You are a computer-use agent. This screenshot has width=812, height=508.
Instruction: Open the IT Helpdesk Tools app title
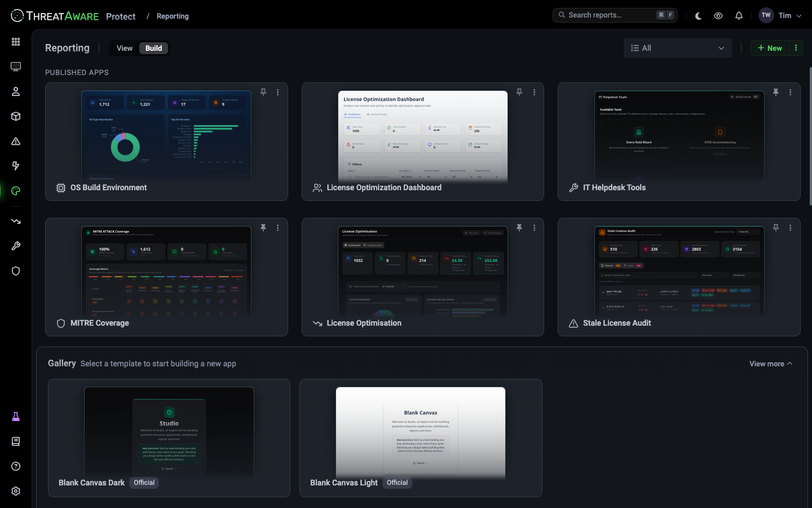(614, 187)
